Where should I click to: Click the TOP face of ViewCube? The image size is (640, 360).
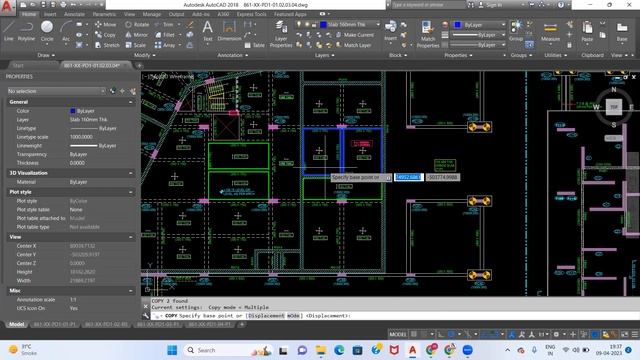(613, 107)
